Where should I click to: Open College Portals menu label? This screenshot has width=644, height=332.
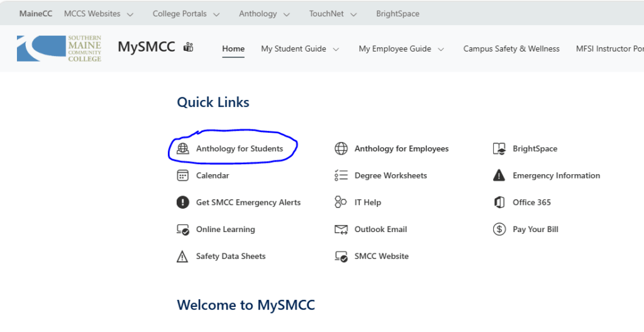(179, 14)
